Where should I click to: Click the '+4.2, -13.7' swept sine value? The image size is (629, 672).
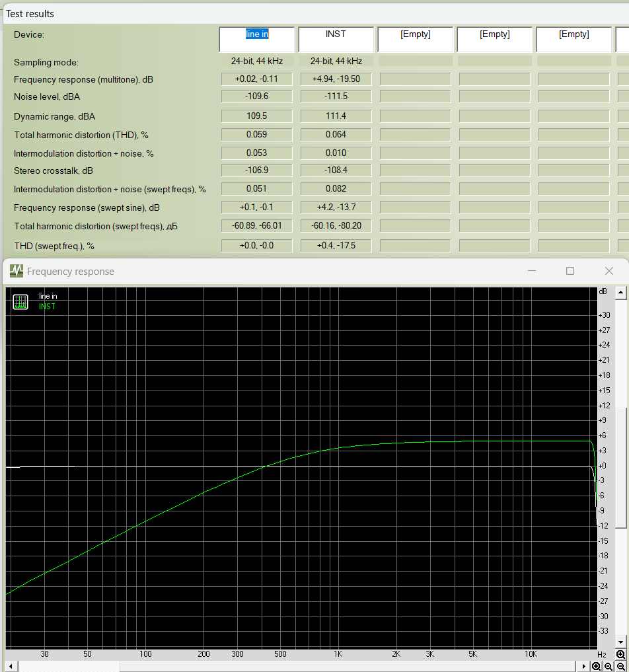coord(336,207)
